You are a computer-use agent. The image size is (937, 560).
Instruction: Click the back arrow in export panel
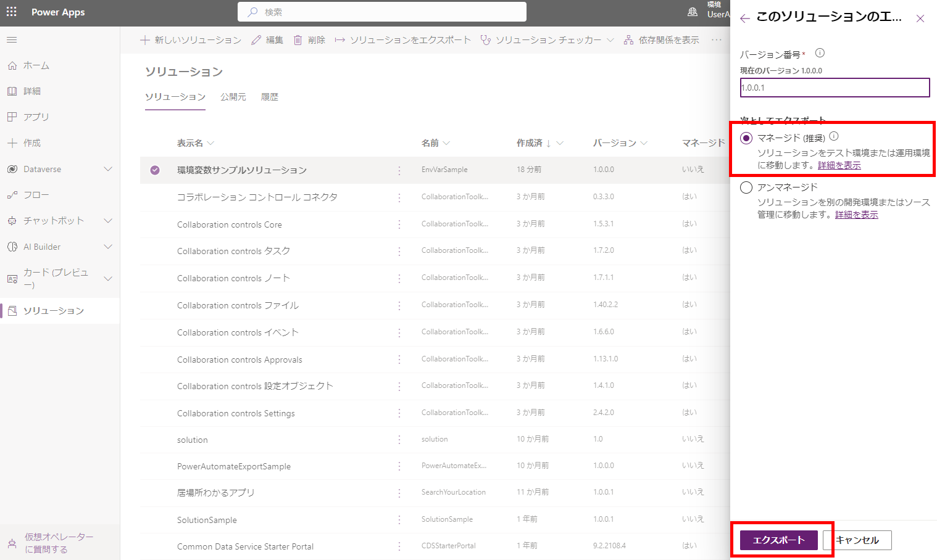745,19
